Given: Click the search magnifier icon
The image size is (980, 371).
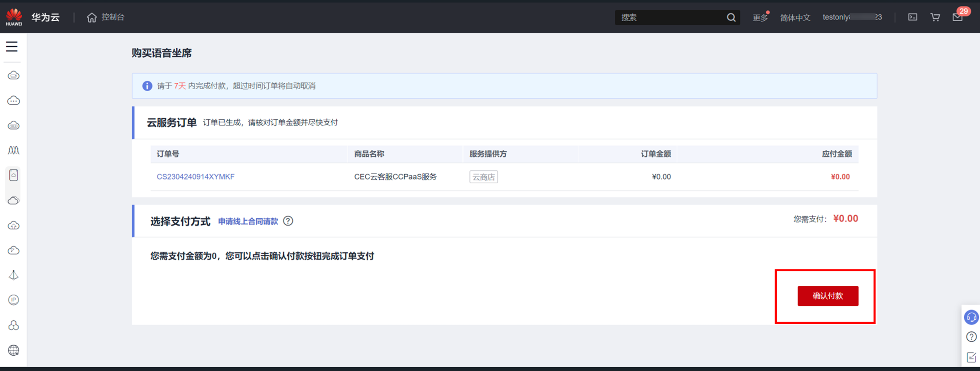Looking at the screenshot, I should (731, 18).
